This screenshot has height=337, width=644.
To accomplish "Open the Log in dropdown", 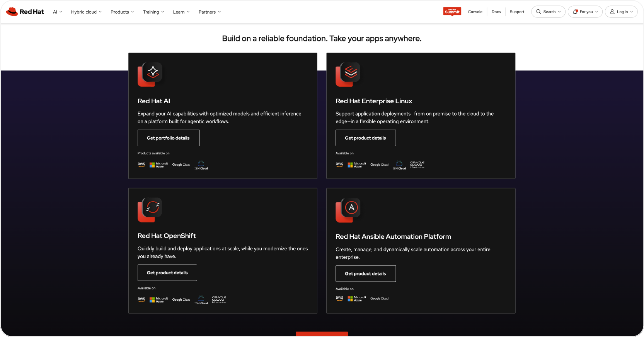I will pos(621,12).
